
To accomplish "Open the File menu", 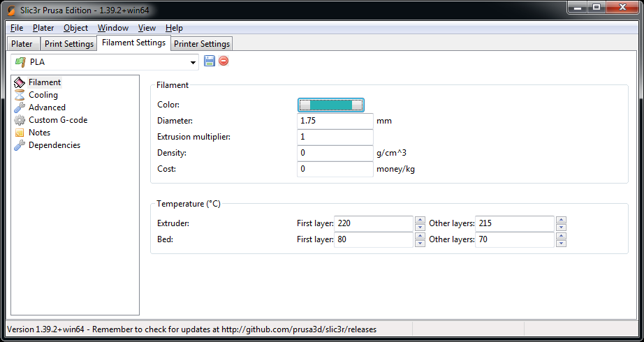I will point(17,28).
